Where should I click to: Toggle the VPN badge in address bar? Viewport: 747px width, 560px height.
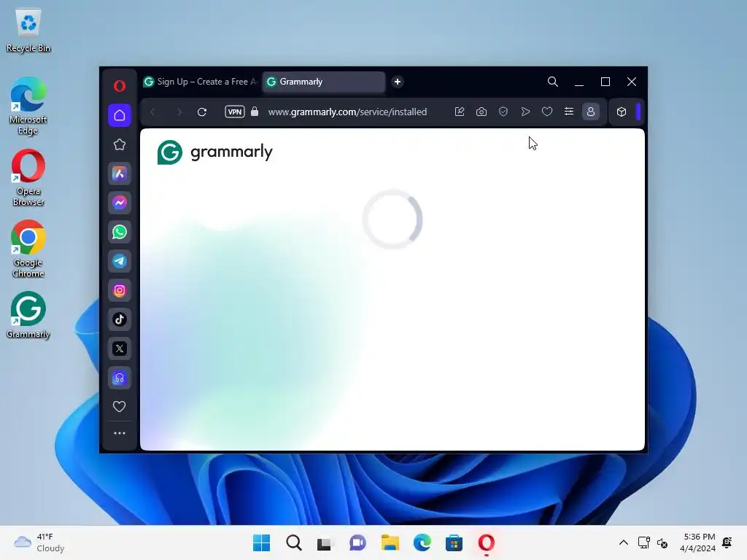tap(235, 112)
